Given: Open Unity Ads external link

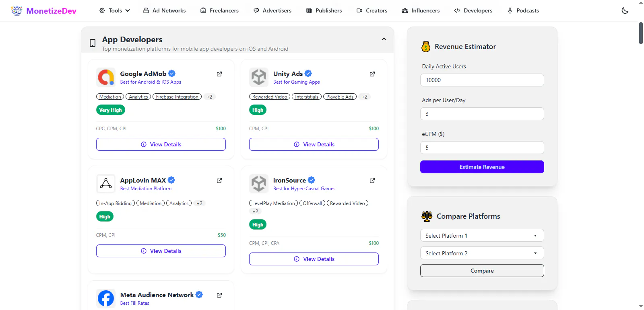Looking at the screenshot, I should [372, 74].
